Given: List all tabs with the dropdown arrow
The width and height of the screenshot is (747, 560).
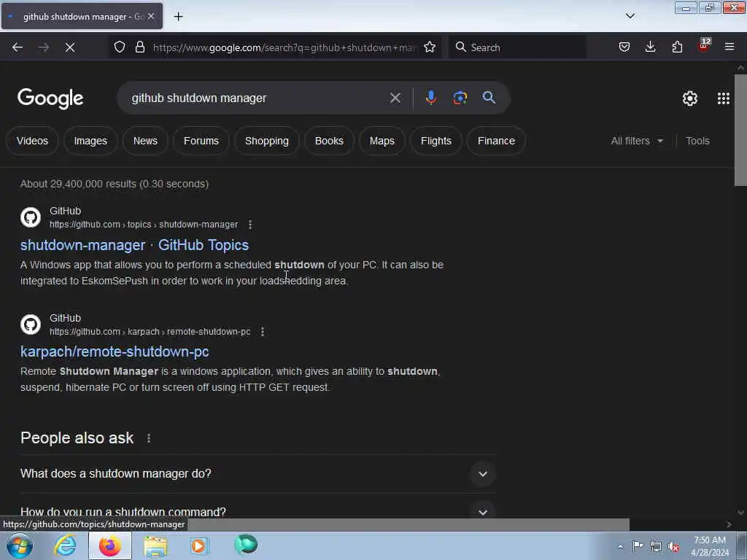Looking at the screenshot, I should click(x=630, y=16).
